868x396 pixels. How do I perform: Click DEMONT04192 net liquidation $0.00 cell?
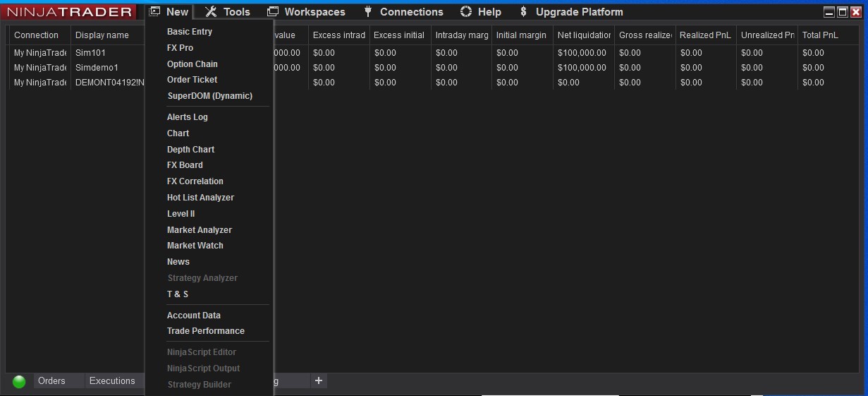pos(584,83)
